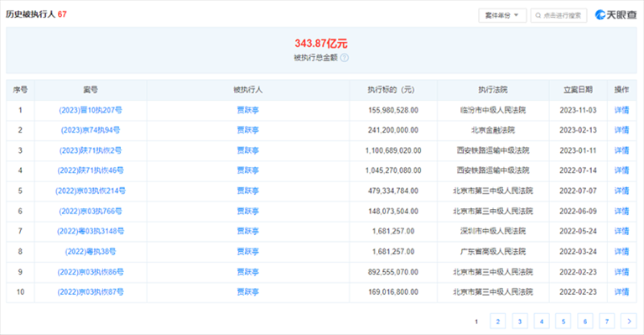The width and height of the screenshot is (644, 335).
Task: Click court name 深圳市中级人民法院
Action: 493,232
